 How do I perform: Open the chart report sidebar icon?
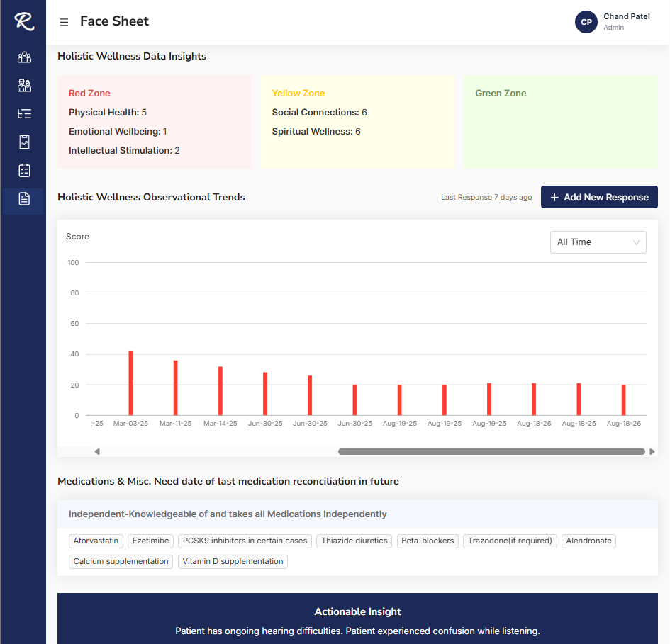coord(24,142)
